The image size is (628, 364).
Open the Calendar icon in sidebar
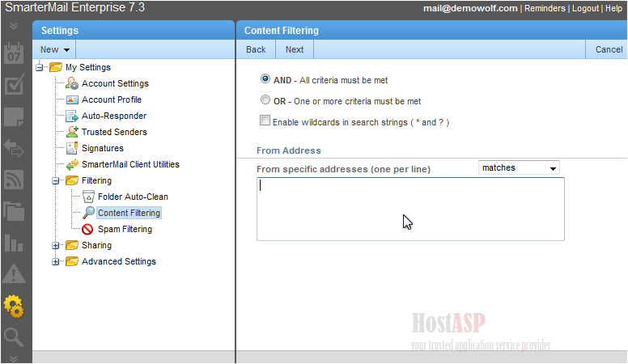pyautogui.click(x=14, y=53)
